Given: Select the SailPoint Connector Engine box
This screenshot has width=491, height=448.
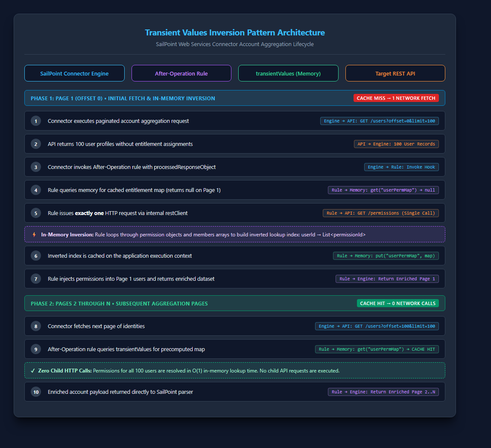Looking at the screenshot, I should pos(75,73).
